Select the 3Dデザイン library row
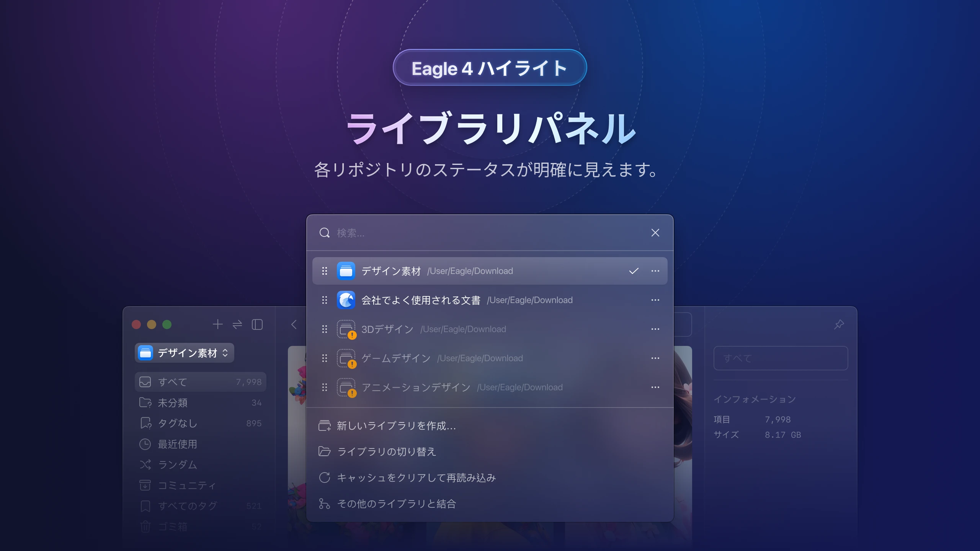The width and height of the screenshot is (980, 551). (490, 329)
